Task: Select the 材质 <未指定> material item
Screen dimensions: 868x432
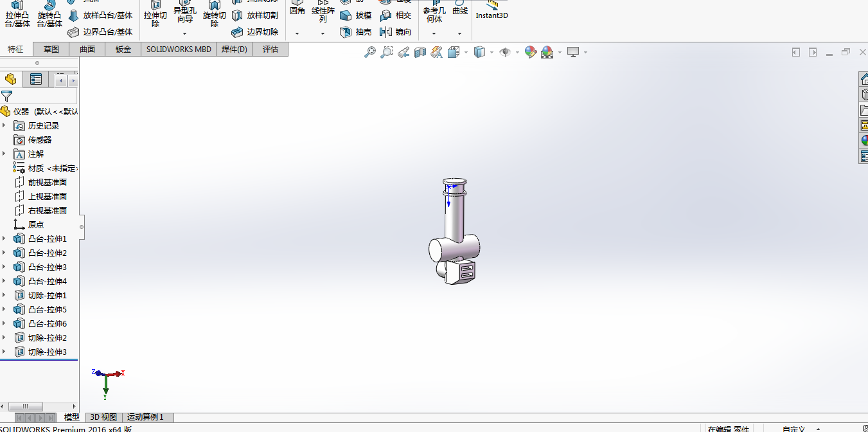Action: point(45,168)
